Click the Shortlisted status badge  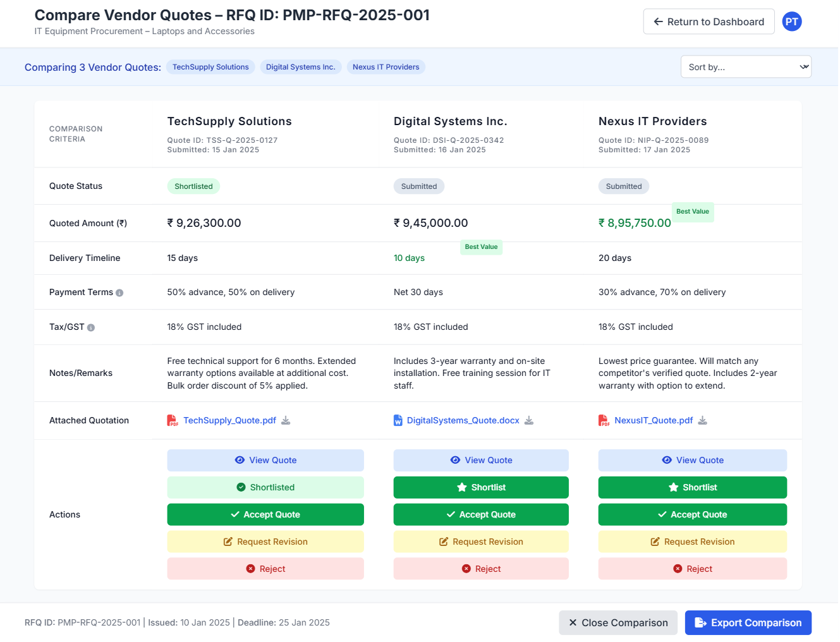click(x=193, y=186)
